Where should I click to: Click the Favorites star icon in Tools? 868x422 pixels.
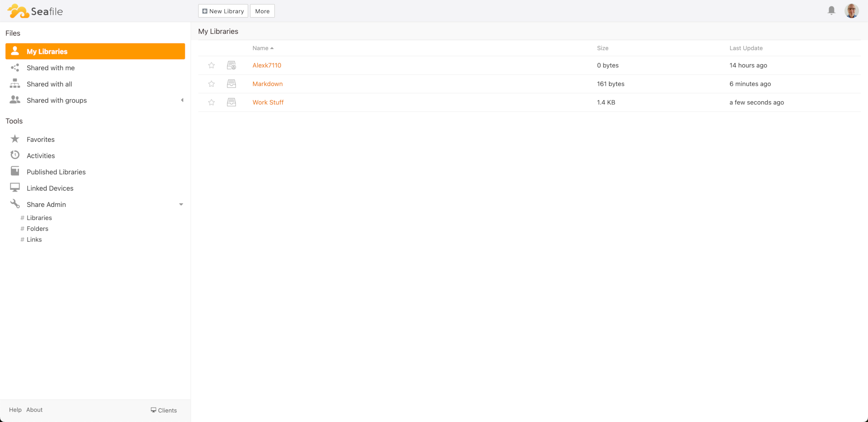(x=15, y=139)
